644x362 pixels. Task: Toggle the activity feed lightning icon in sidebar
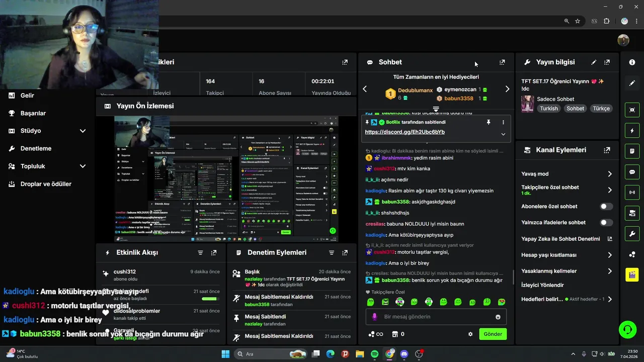[632, 131]
